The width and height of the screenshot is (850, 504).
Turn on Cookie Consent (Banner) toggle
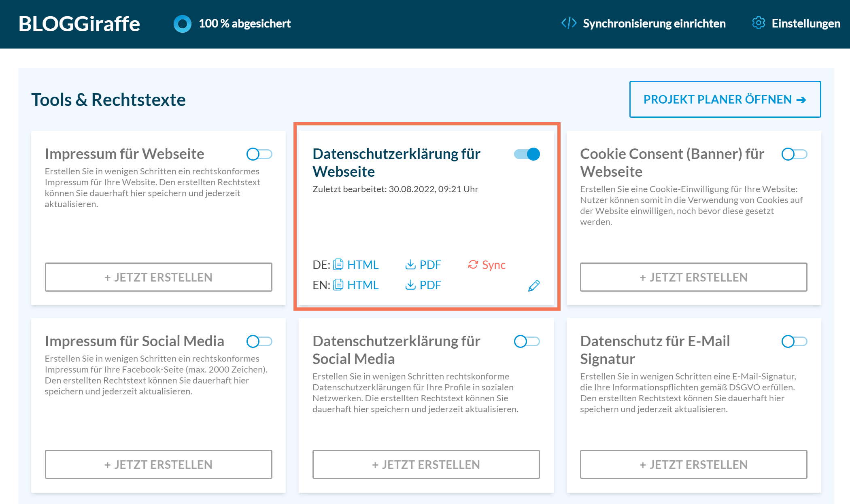pos(794,154)
